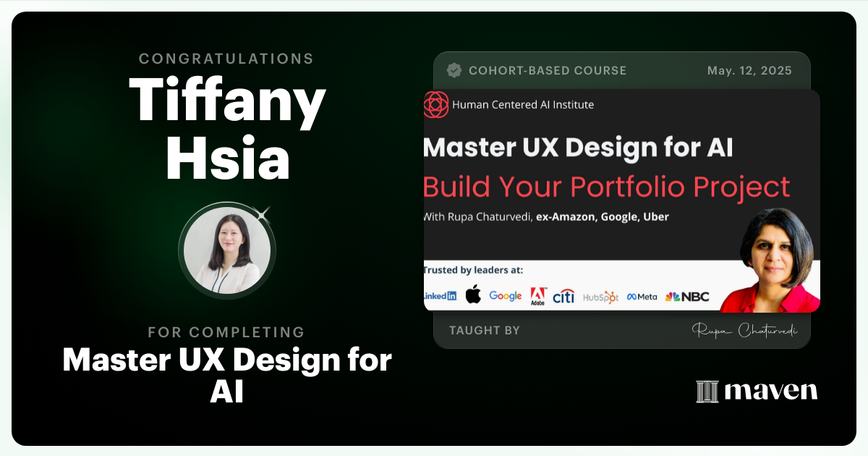Select the COHORT-BASED COURSE label
Image resolution: width=868 pixels, height=456 pixels.
click(548, 70)
